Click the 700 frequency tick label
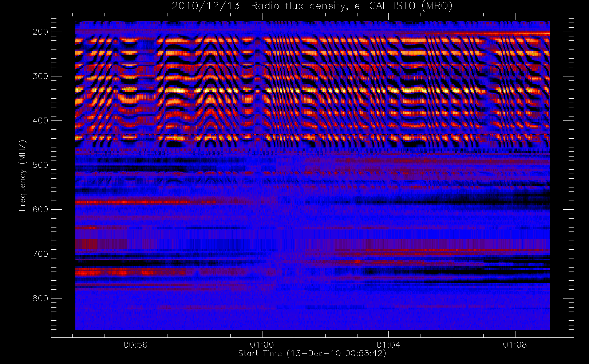 click(x=40, y=254)
